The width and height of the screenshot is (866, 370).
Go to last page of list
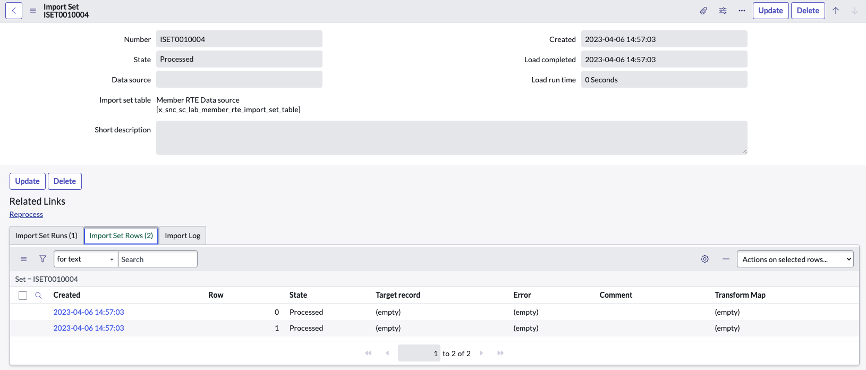(500, 353)
